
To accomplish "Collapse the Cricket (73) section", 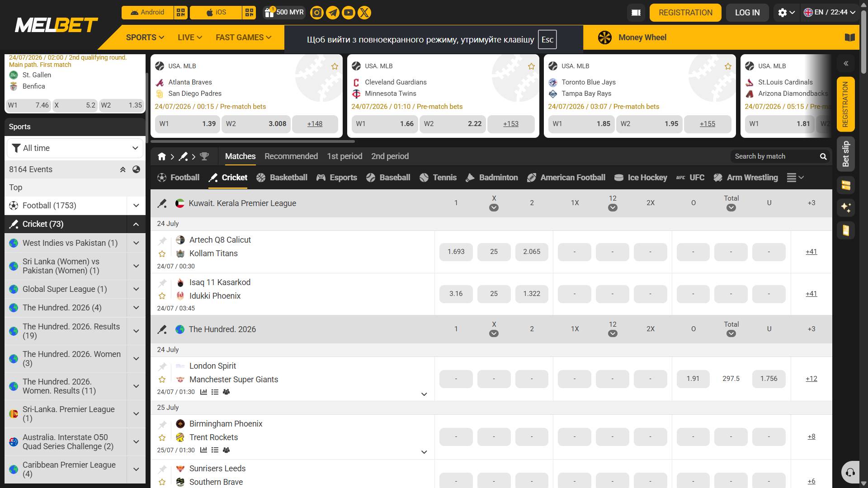I will click(136, 224).
